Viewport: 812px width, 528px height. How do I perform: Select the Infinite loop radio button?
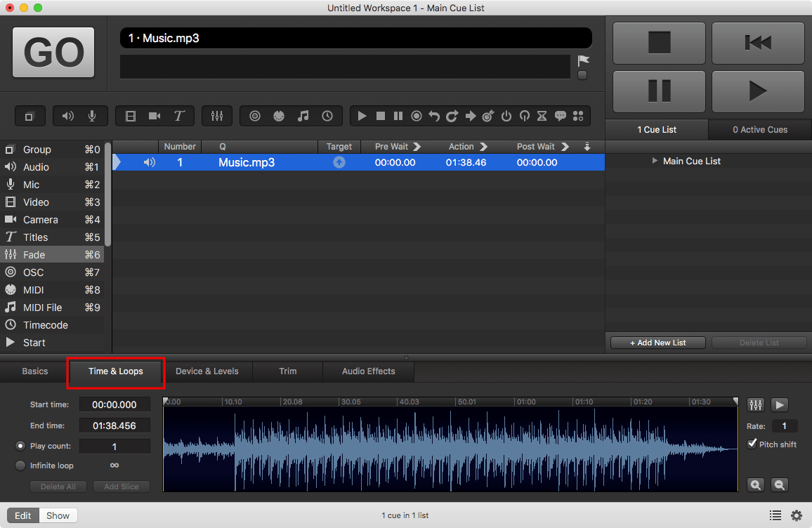coord(20,466)
